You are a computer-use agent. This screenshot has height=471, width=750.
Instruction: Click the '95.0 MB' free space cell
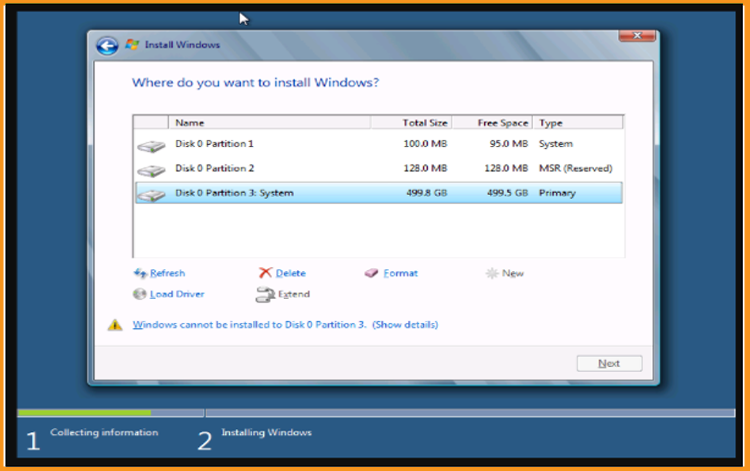click(x=508, y=143)
